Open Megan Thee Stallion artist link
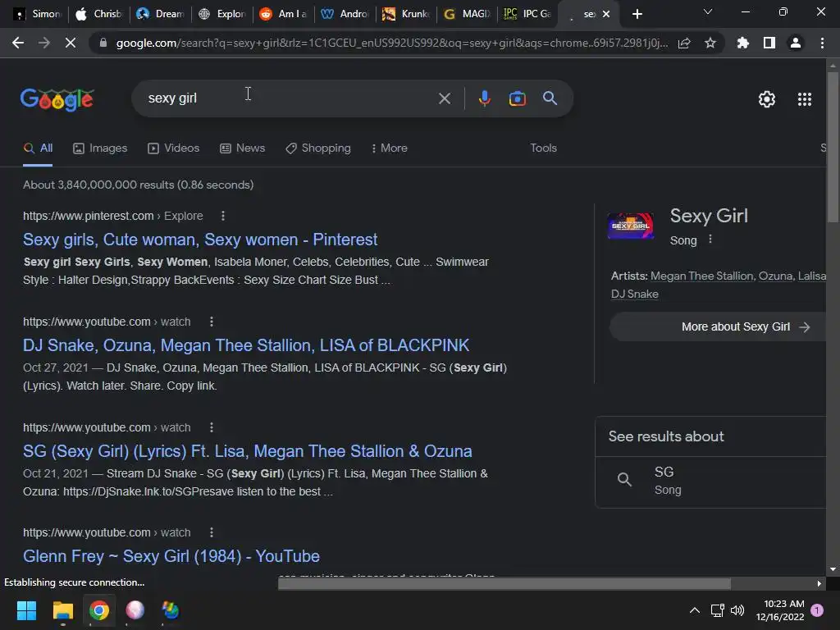The height and width of the screenshot is (630, 840). click(x=702, y=276)
